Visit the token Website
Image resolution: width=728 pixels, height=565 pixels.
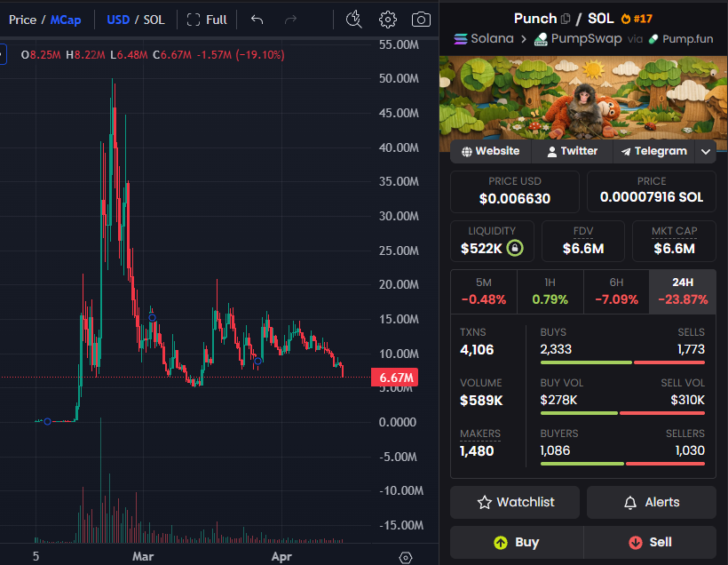(x=491, y=151)
